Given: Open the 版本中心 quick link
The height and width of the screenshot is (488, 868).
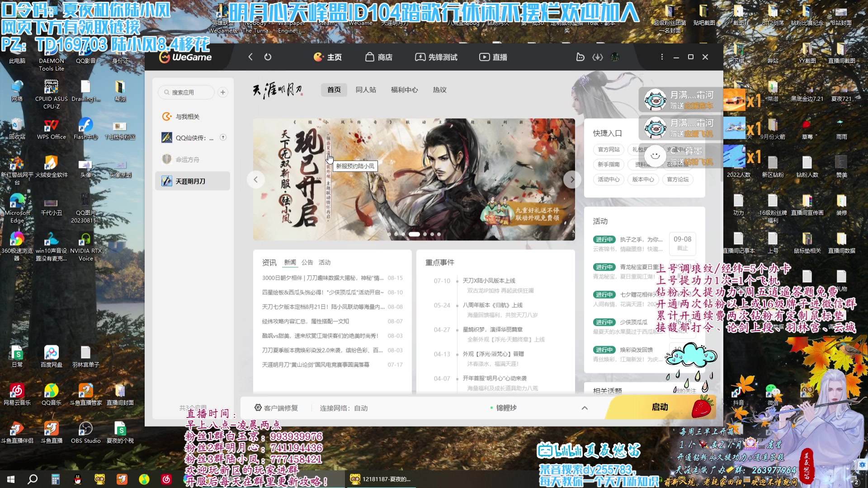Looking at the screenshot, I should click(643, 179).
